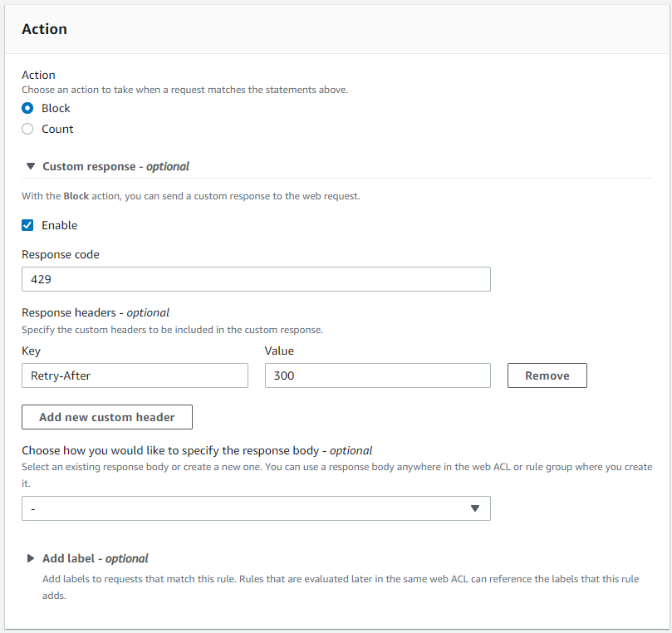The width and height of the screenshot is (672, 633).
Task: Add a new custom header
Action: point(106,416)
